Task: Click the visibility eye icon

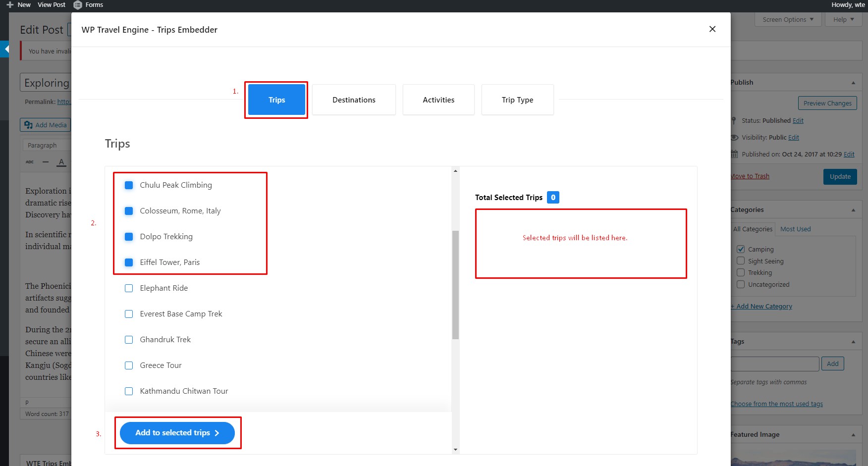Action: tap(735, 138)
